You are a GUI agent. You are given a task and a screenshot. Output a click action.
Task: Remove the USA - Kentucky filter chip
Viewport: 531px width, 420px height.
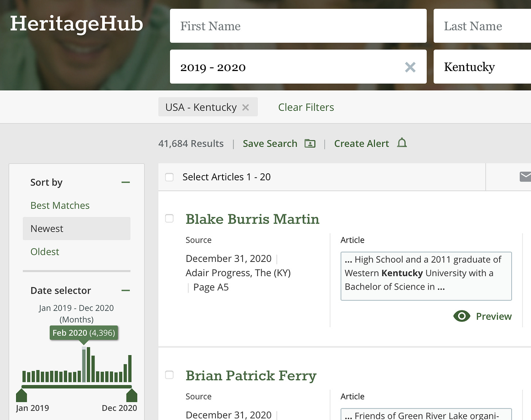[x=245, y=107]
